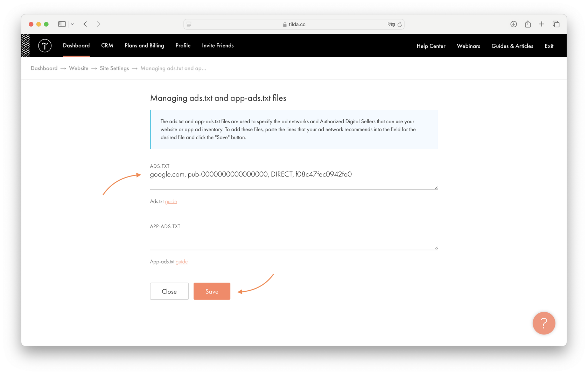The height and width of the screenshot is (374, 588).
Task: Click the yellow minimize traffic light
Action: 39,24
